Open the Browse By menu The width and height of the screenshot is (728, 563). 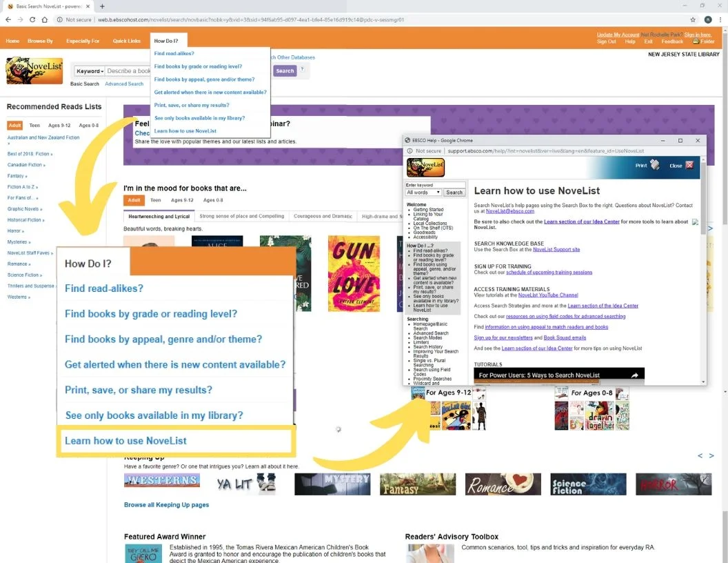coord(40,41)
